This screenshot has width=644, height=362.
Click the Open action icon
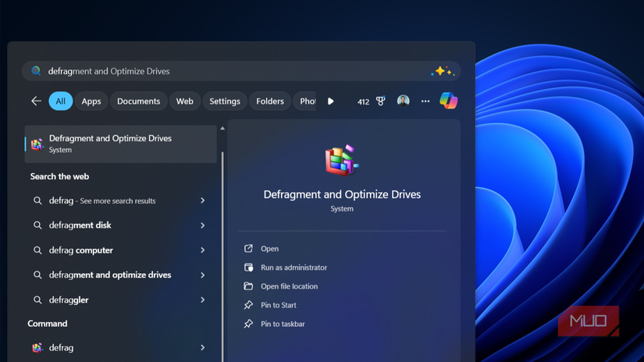pos(248,248)
